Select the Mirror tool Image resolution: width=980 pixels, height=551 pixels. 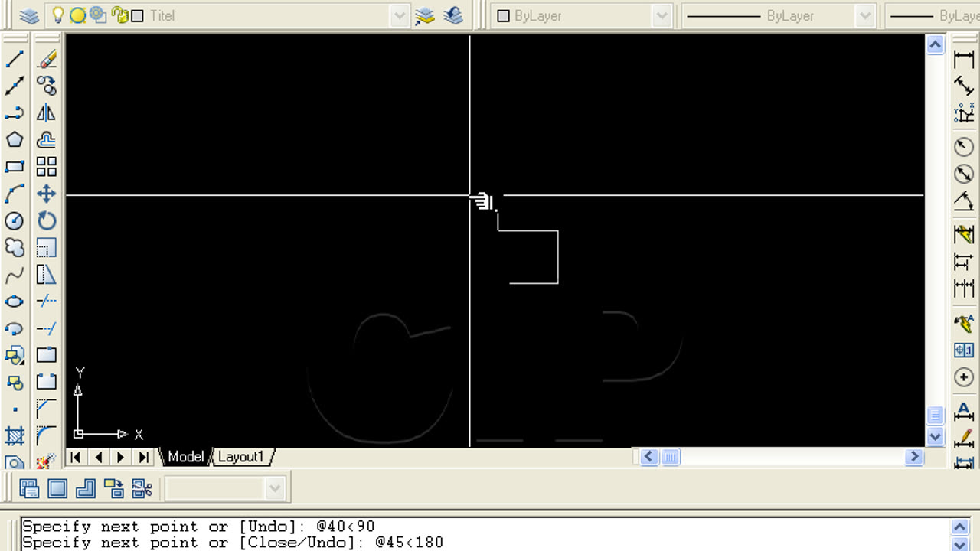click(x=47, y=113)
